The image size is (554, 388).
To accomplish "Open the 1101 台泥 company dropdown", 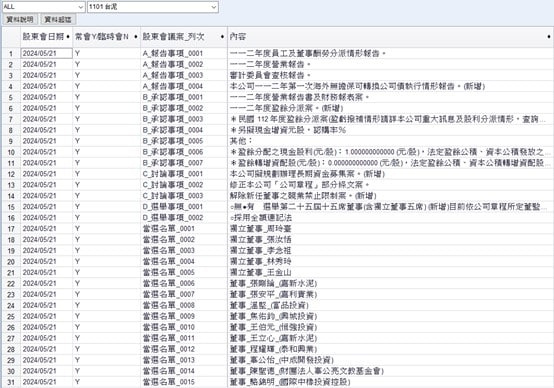I will click(x=214, y=7).
